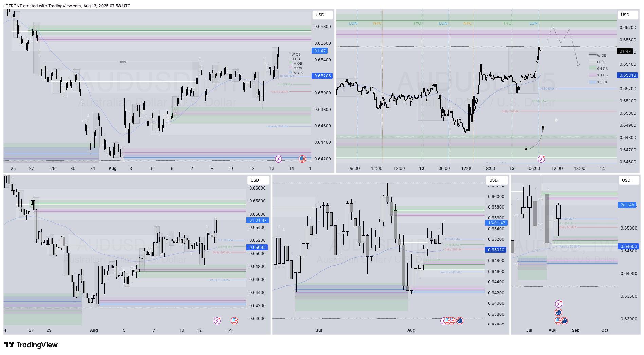Select the blue 15' OB swatch in 0.65313 chart
Screen dimensions: 644x355
pyautogui.click(x=593, y=82)
